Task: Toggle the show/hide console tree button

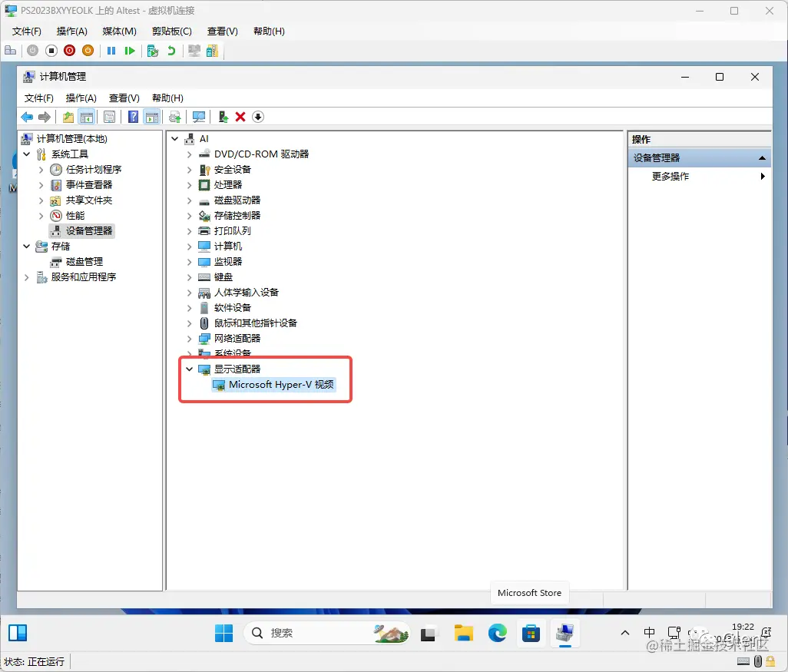Action: (87, 117)
